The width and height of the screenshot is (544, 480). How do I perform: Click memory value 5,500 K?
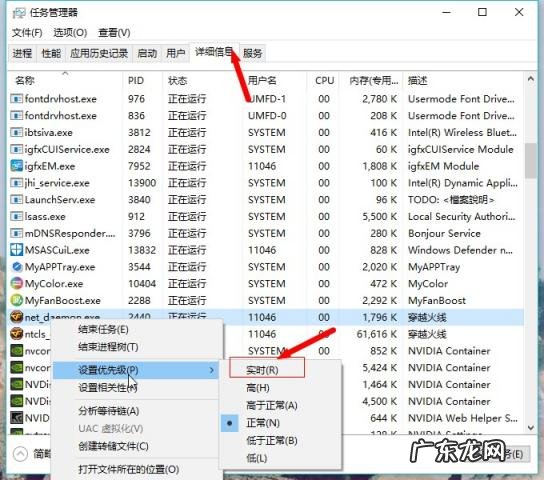click(380, 216)
